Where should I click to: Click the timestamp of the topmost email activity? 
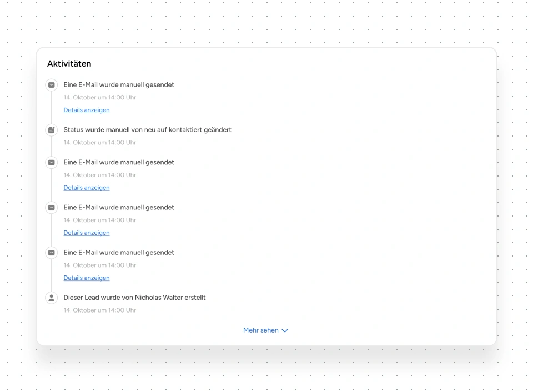(x=99, y=98)
